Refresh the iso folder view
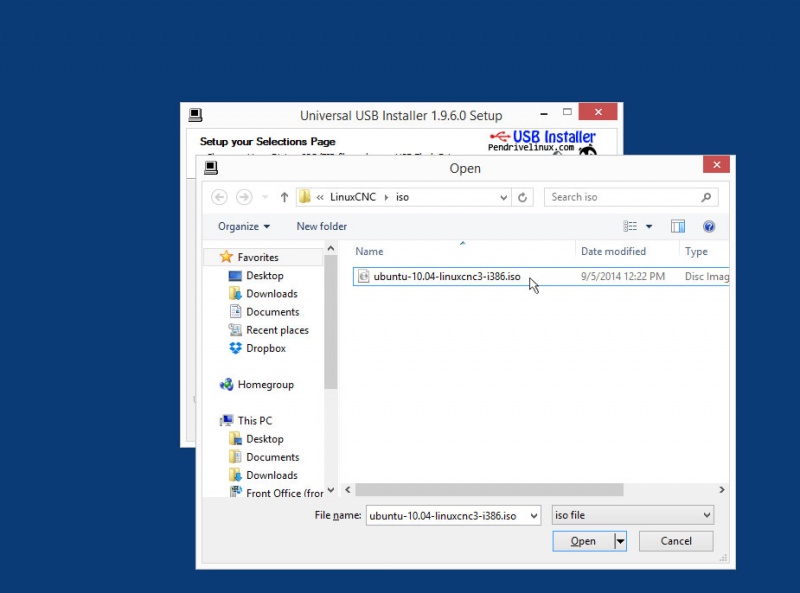 click(x=523, y=197)
